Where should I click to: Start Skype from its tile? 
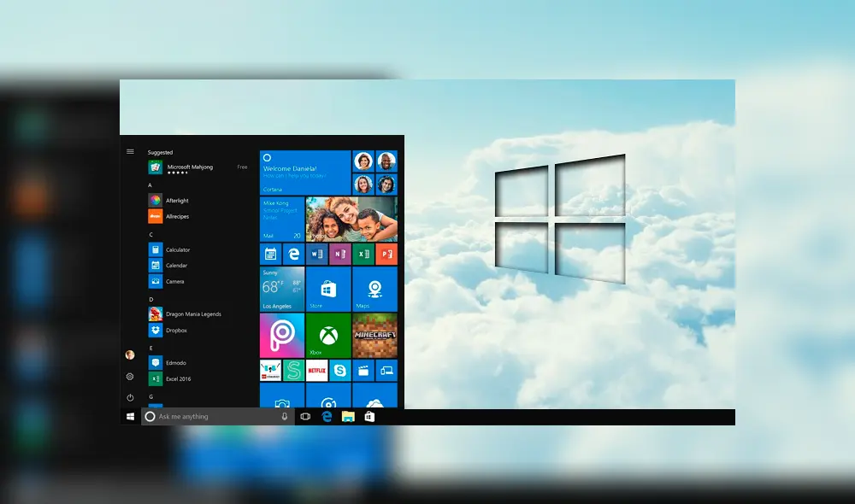pos(341,370)
